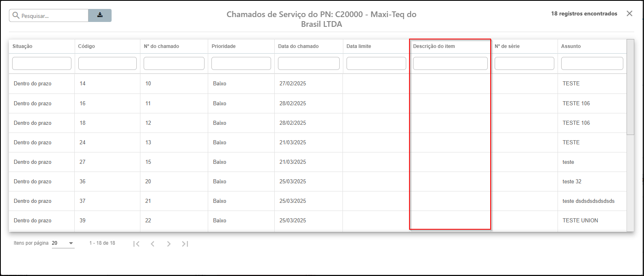Click the Data do chamado filter input
The width and height of the screenshot is (644, 276).
point(309,63)
